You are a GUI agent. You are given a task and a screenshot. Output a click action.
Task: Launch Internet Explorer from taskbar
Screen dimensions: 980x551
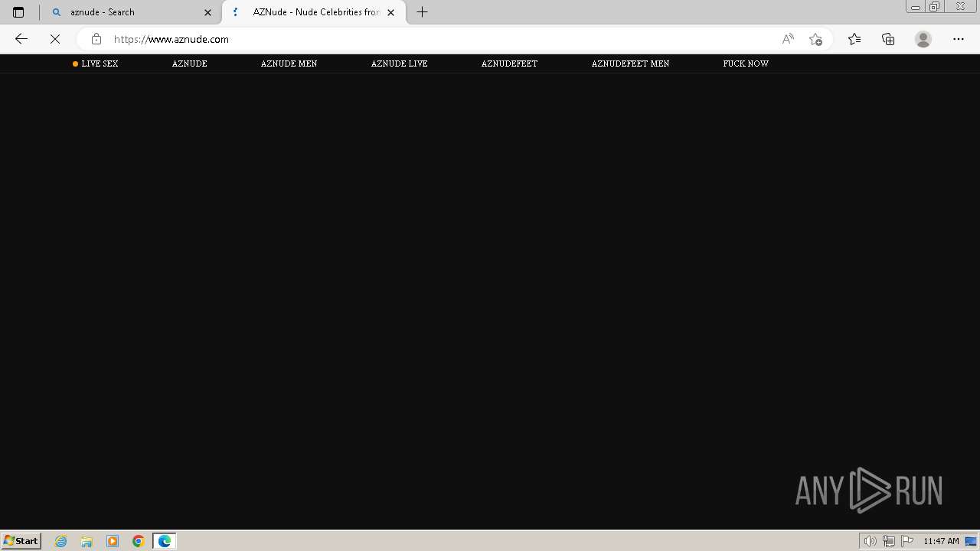(x=61, y=541)
